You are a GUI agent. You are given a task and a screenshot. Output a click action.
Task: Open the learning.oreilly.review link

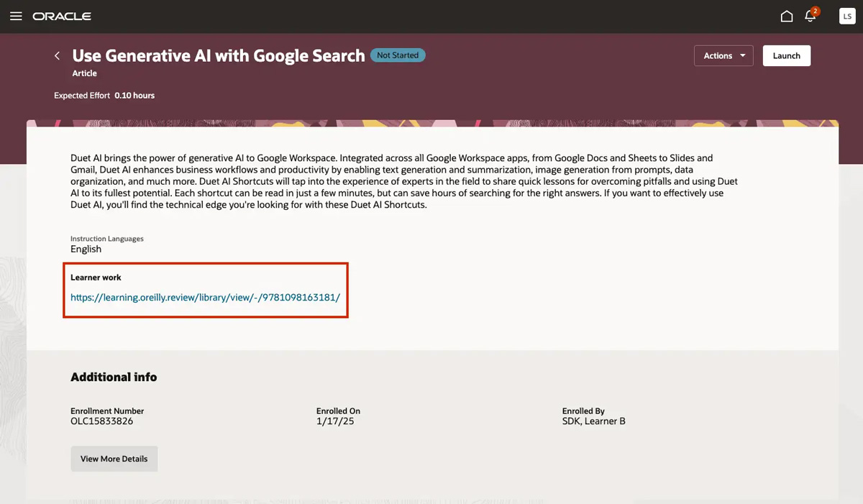(205, 297)
